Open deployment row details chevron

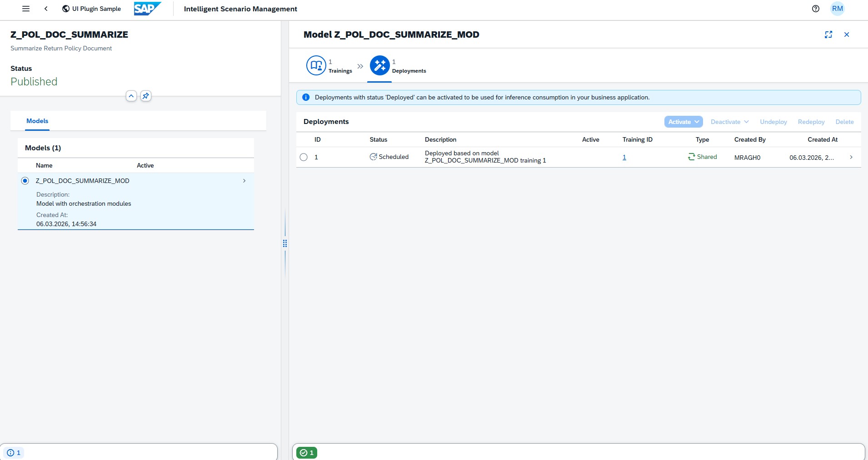click(851, 157)
